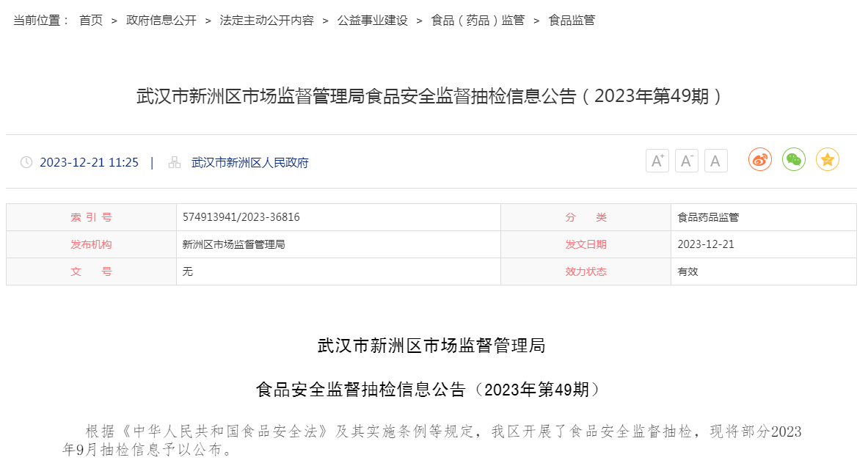
Task: Select index number 574913941/2023-36816
Action: (241, 217)
